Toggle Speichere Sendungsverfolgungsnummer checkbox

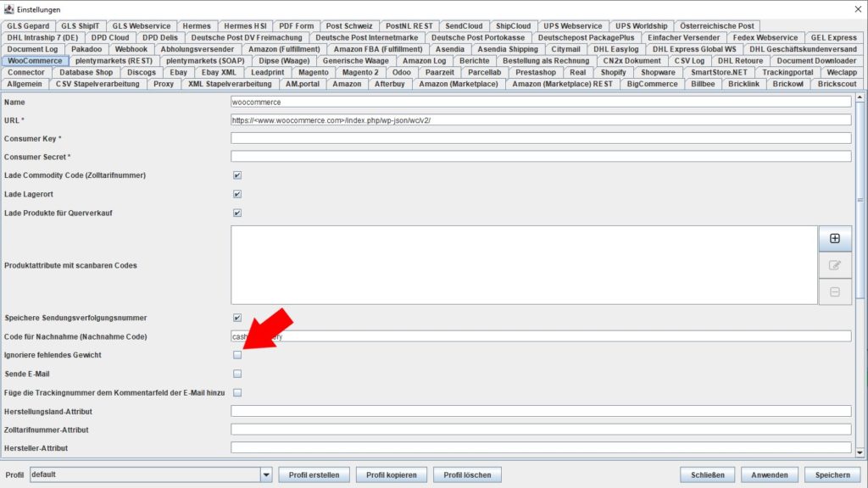[x=237, y=319]
